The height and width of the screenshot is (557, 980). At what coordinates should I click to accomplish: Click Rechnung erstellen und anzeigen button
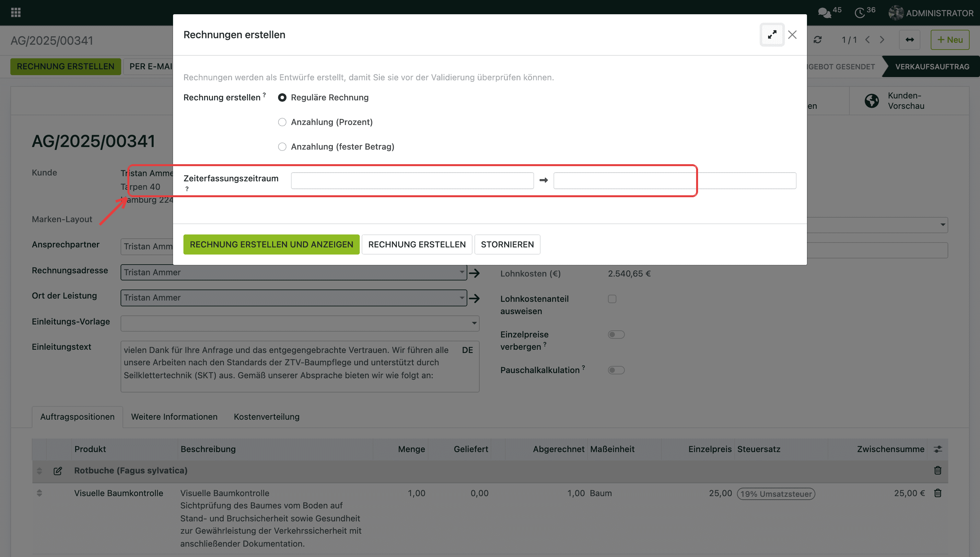[272, 244]
